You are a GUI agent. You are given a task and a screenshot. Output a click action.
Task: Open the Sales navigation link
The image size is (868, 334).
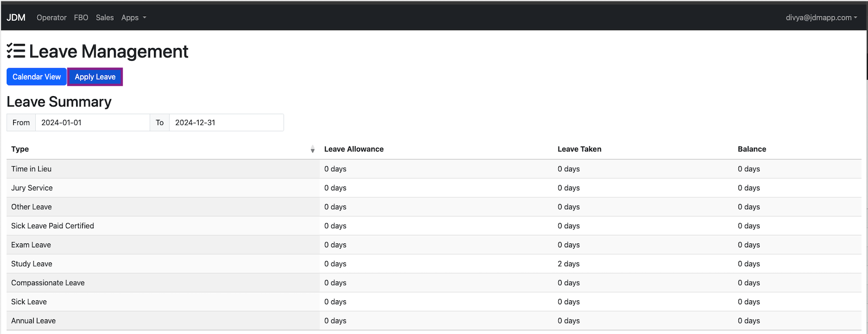click(105, 18)
